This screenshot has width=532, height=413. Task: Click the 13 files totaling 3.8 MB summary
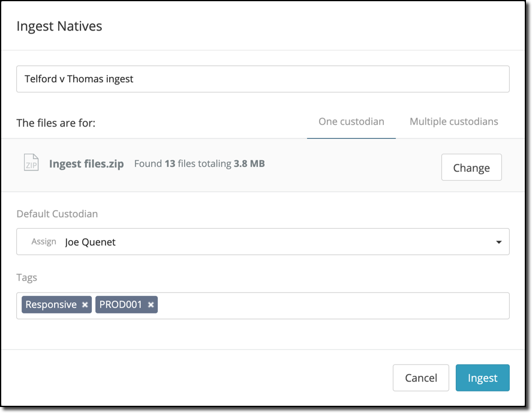click(199, 163)
